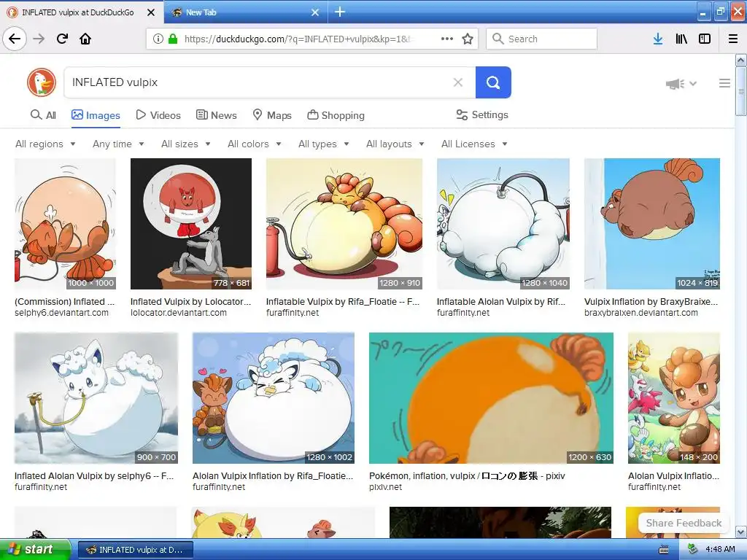This screenshot has height=560, width=747.
Task: Expand the All types filter
Action: coord(324,144)
